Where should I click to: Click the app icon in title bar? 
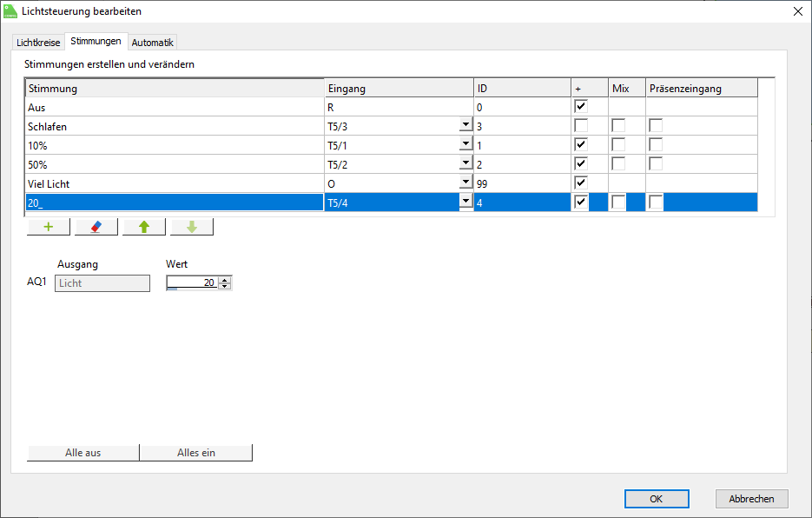[x=10, y=11]
